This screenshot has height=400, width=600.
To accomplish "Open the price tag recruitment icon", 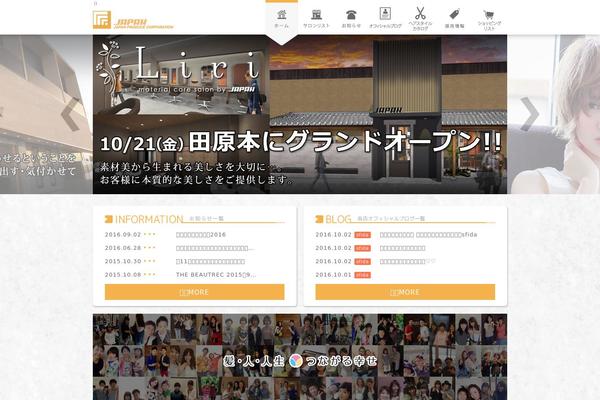I will pyautogui.click(x=454, y=15).
